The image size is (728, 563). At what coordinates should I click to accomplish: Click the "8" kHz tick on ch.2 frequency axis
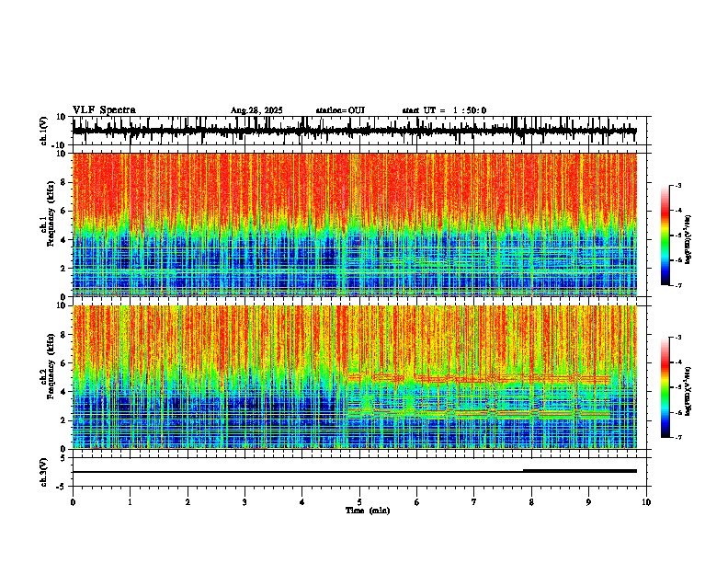coord(65,335)
